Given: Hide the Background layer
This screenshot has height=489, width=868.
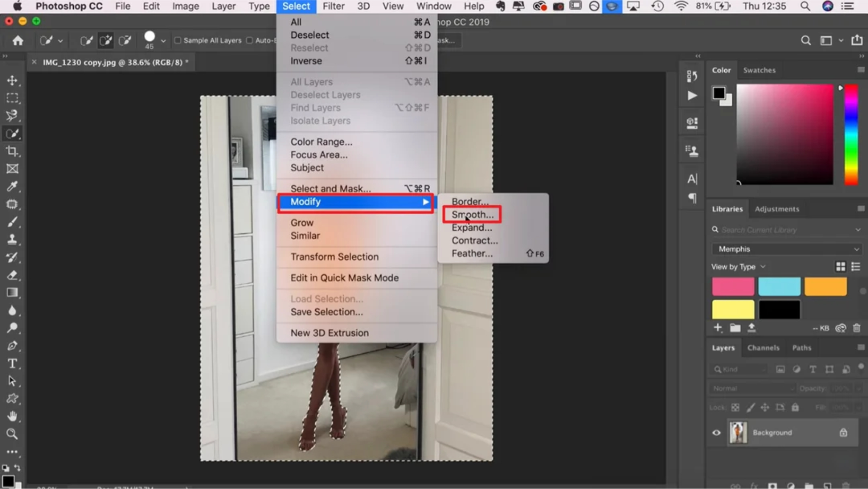Looking at the screenshot, I should tap(716, 432).
